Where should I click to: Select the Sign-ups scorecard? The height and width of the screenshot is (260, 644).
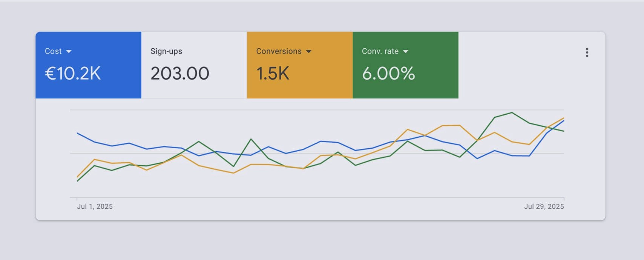tap(194, 65)
